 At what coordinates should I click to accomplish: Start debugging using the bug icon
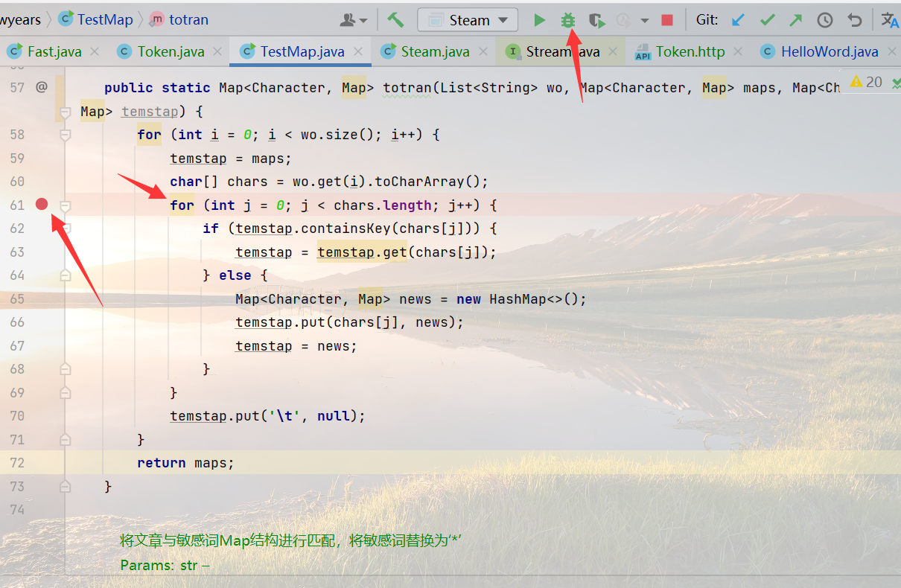567,20
